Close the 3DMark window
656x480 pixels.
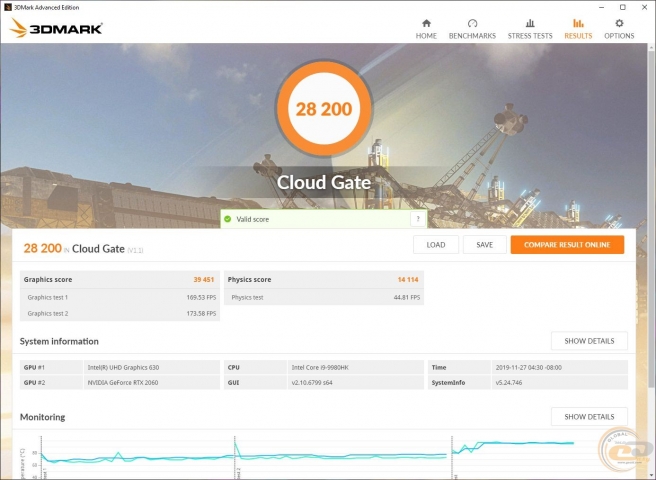coord(644,7)
